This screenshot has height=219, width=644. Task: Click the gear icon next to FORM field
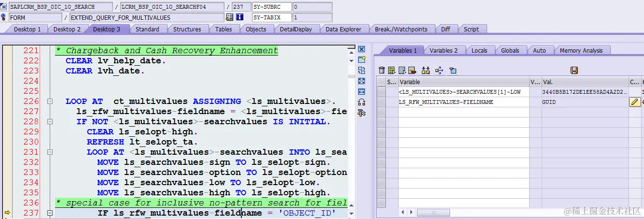[x=4, y=17]
